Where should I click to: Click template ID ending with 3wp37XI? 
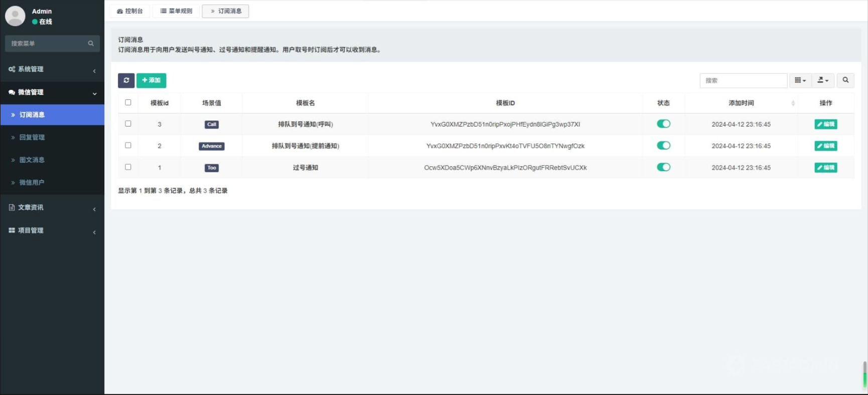point(505,124)
